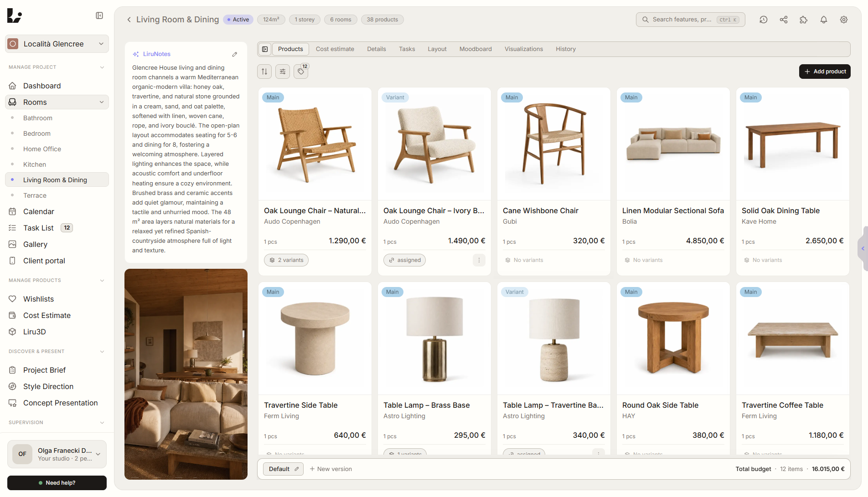Screen dimensions: 868x497
Task: Open the Località Glencree project dropdown
Action: click(57, 44)
